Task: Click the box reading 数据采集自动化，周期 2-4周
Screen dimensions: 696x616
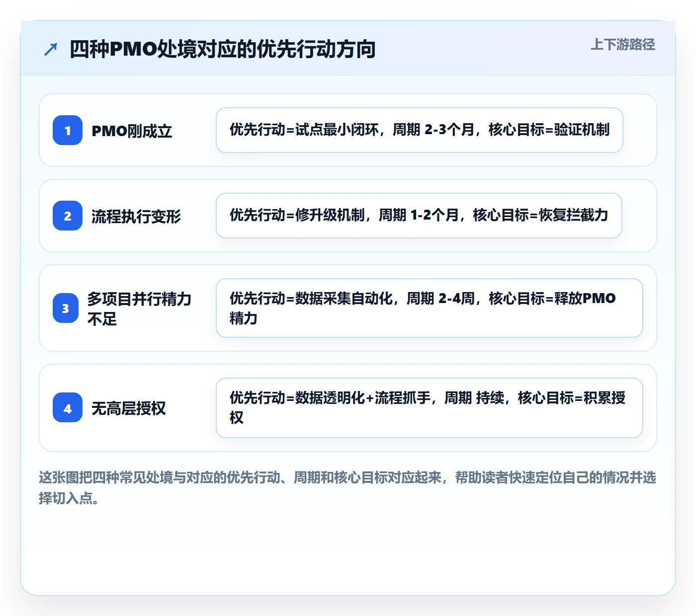Action: pos(430,308)
